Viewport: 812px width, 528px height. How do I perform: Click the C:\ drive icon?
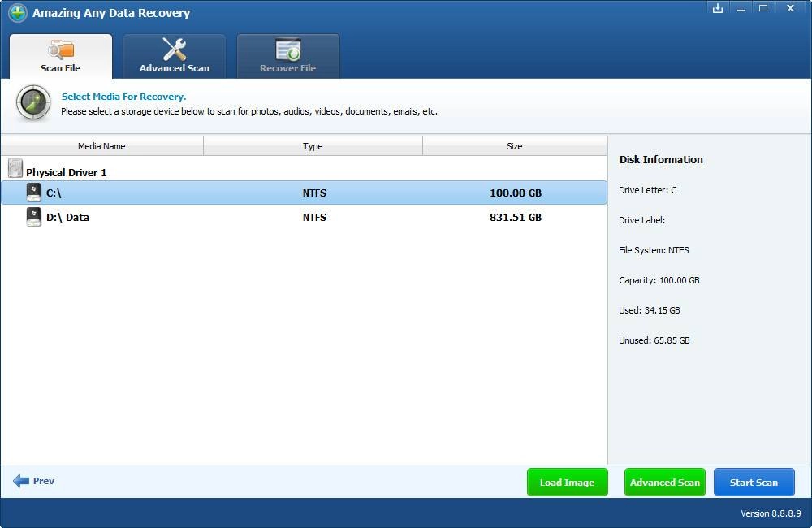pyautogui.click(x=33, y=193)
